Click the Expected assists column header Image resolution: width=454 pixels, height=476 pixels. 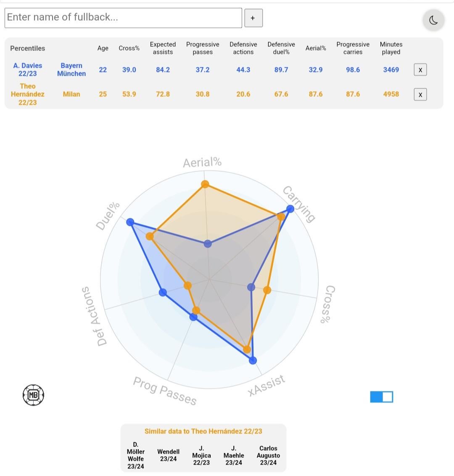coord(163,48)
